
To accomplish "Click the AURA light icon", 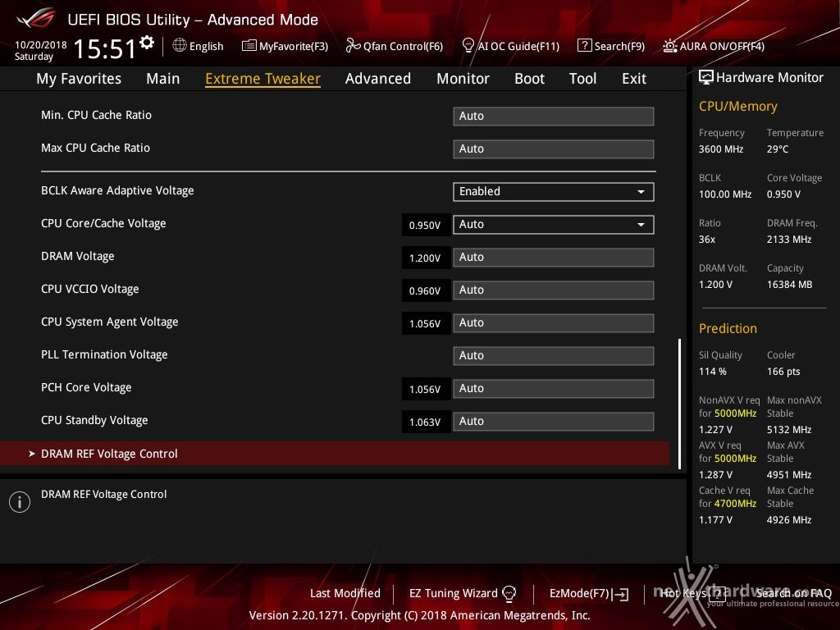I will [669, 46].
